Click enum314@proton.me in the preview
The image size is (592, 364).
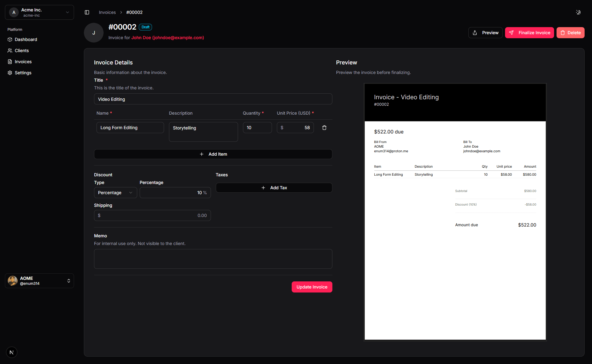(391, 151)
